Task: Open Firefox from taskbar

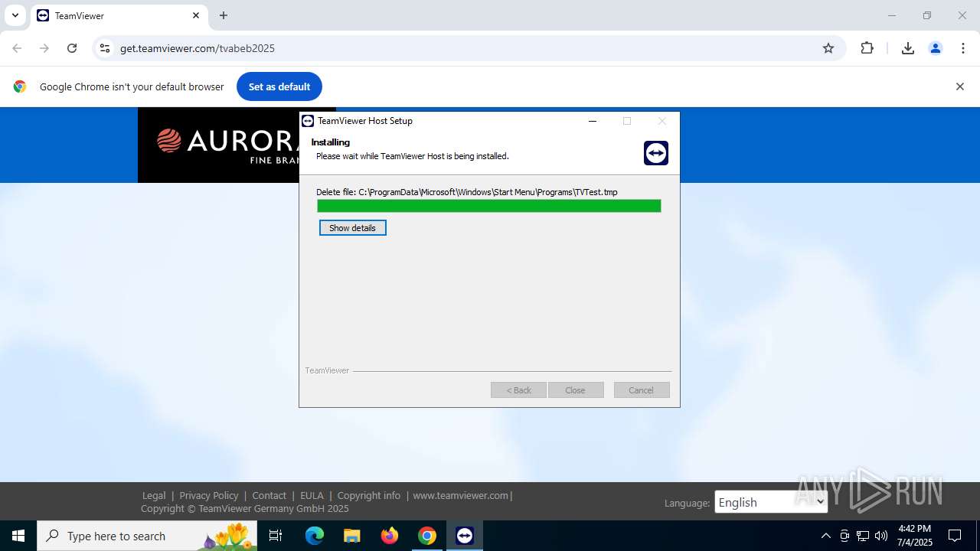Action: [x=390, y=536]
